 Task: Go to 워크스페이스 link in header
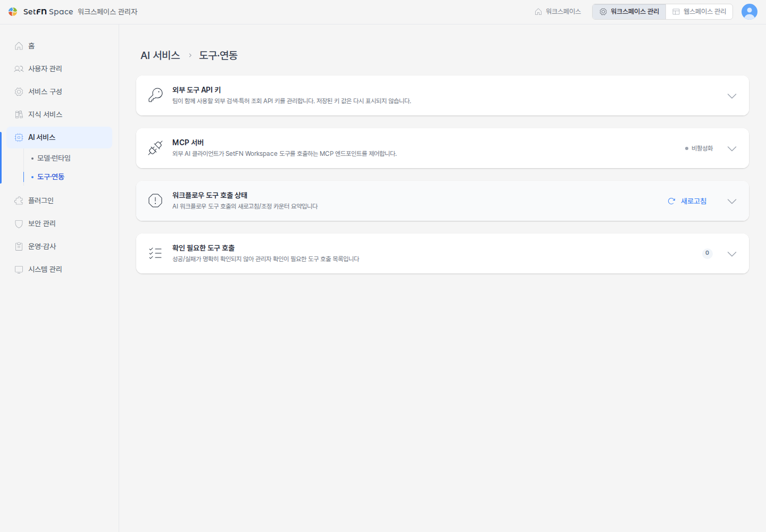coord(558,12)
